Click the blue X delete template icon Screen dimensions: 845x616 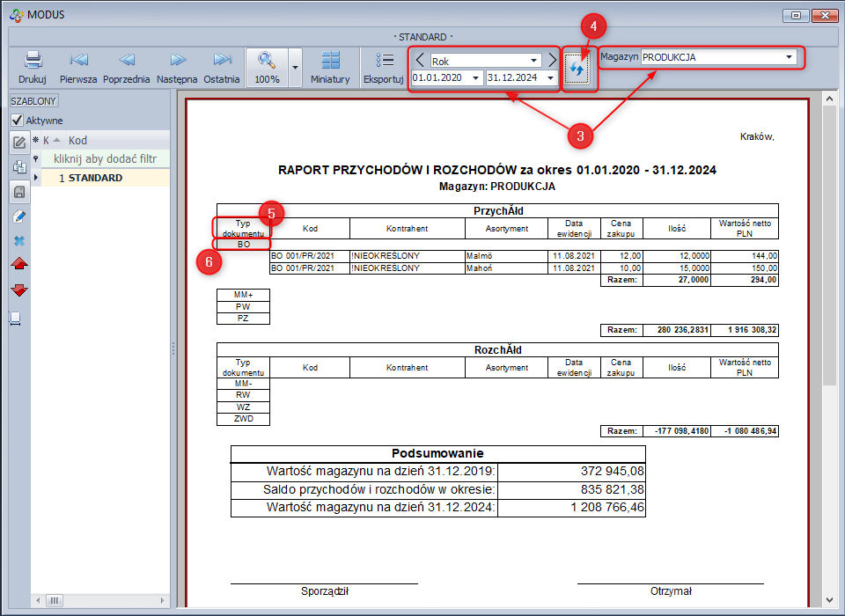[x=19, y=240]
